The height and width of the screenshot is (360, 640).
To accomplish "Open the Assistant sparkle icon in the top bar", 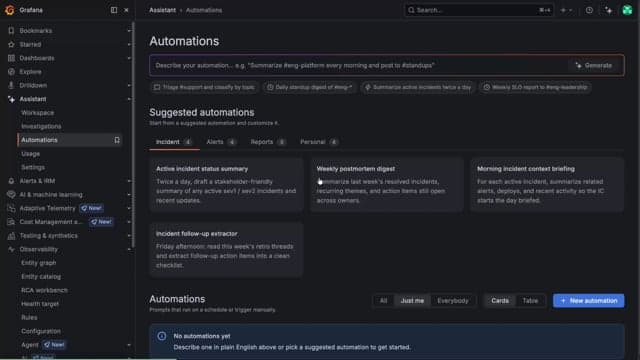I will 609,10.
